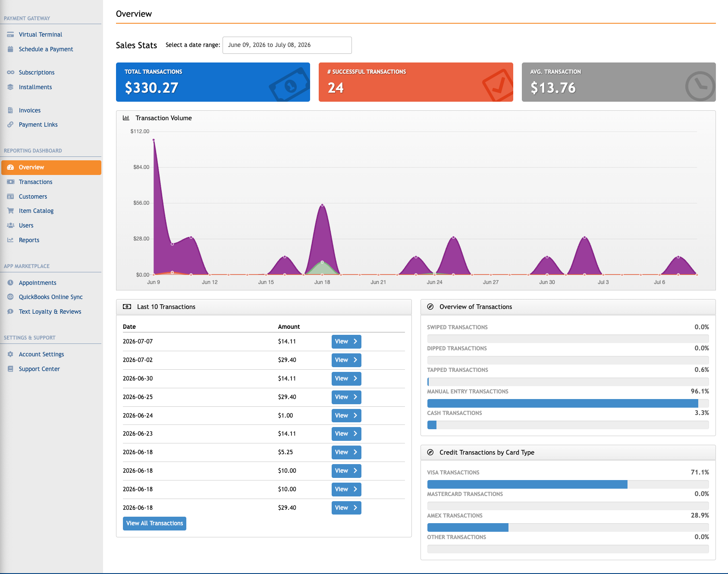Click the Visa Transactions progress bar
Image resolution: width=728 pixels, height=574 pixels.
pyautogui.click(x=568, y=484)
